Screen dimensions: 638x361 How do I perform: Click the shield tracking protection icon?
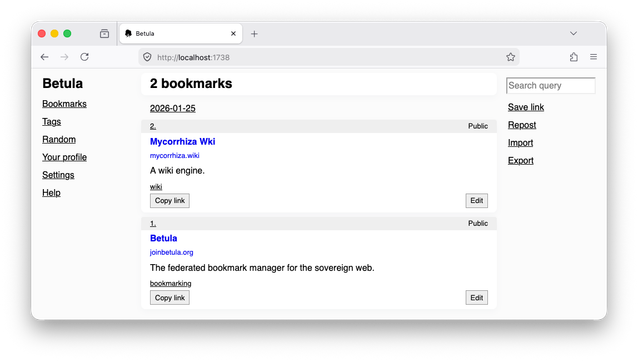[147, 57]
